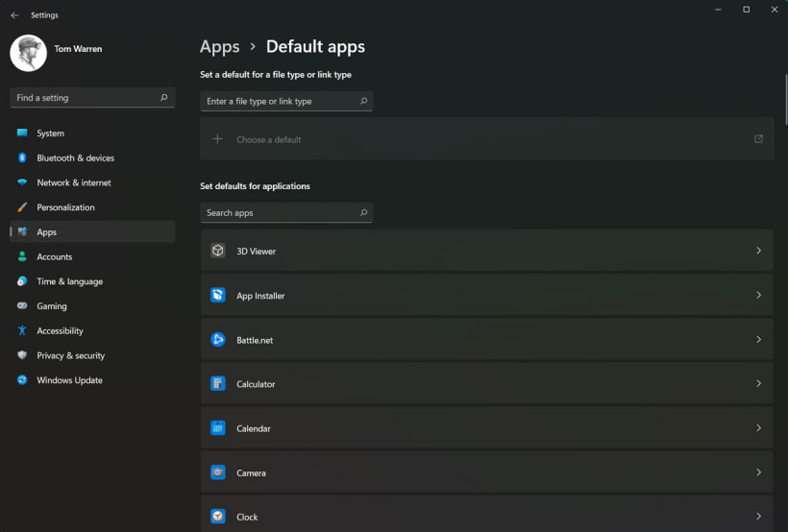This screenshot has height=532, width=788.
Task: Click the Clock app icon
Action: tap(217, 517)
